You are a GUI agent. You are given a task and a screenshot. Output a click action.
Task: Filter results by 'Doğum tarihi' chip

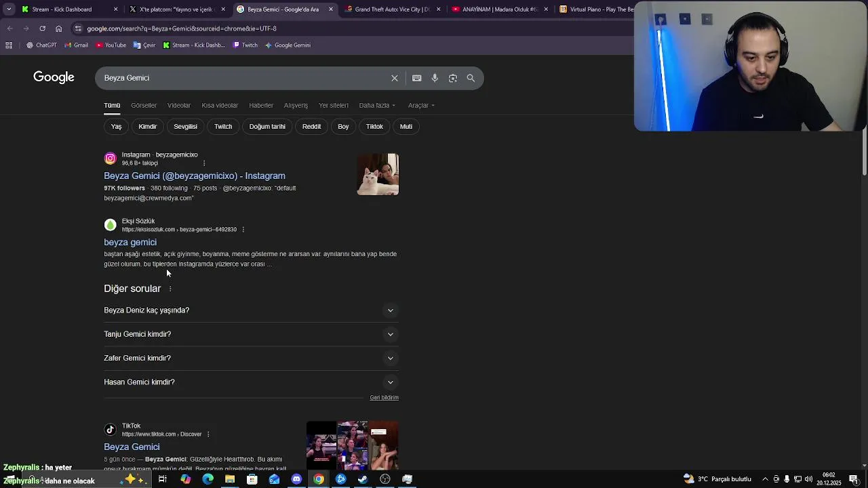coord(267,127)
